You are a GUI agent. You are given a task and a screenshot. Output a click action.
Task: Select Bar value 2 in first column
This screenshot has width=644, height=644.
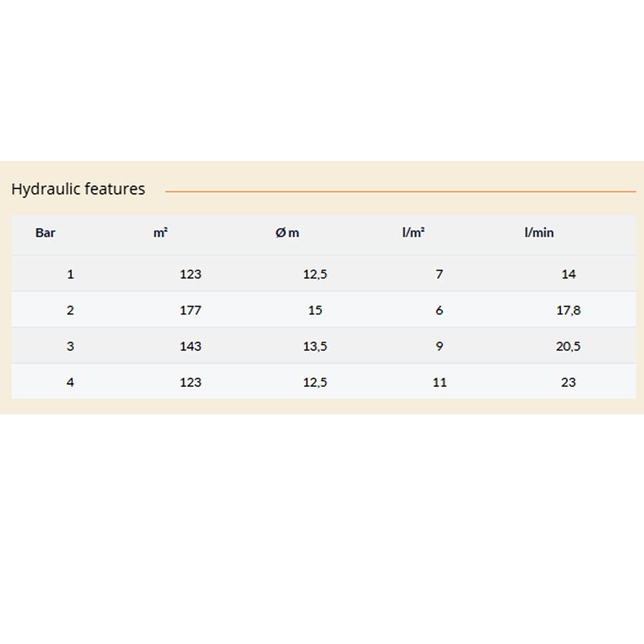click(x=70, y=310)
